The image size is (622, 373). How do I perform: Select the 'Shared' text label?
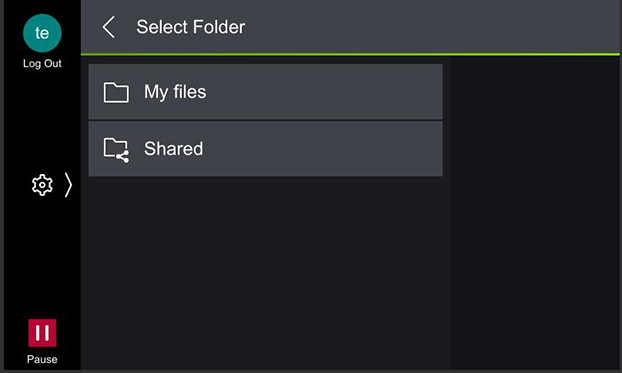(173, 149)
